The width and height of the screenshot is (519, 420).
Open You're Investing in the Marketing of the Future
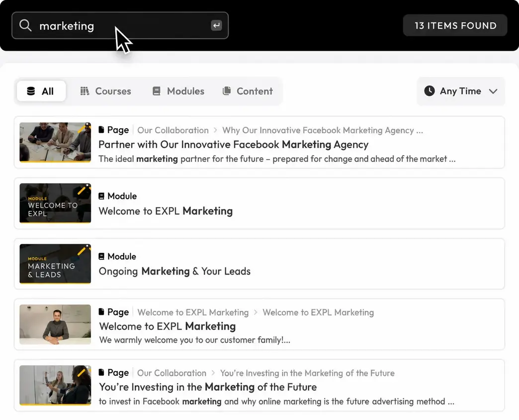pos(207,387)
